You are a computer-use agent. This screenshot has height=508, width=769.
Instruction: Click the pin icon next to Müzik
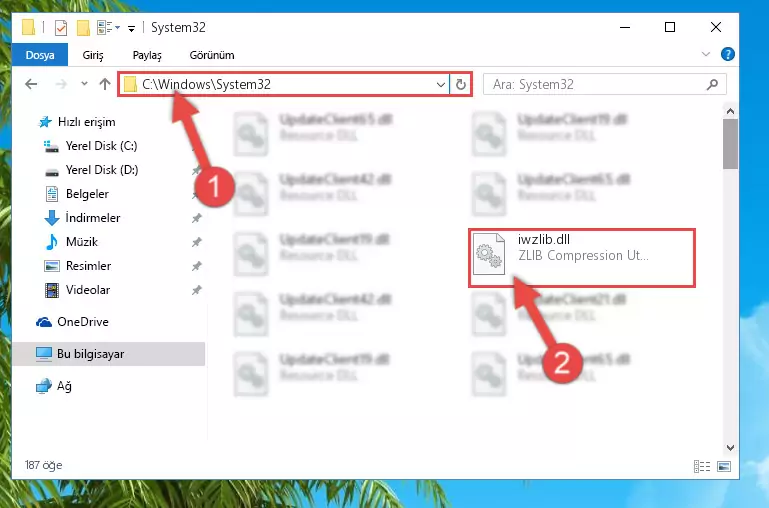pos(196,242)
